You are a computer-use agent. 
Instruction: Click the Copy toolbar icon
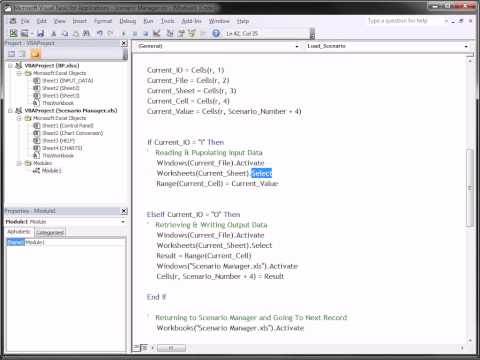click(65, 34)
